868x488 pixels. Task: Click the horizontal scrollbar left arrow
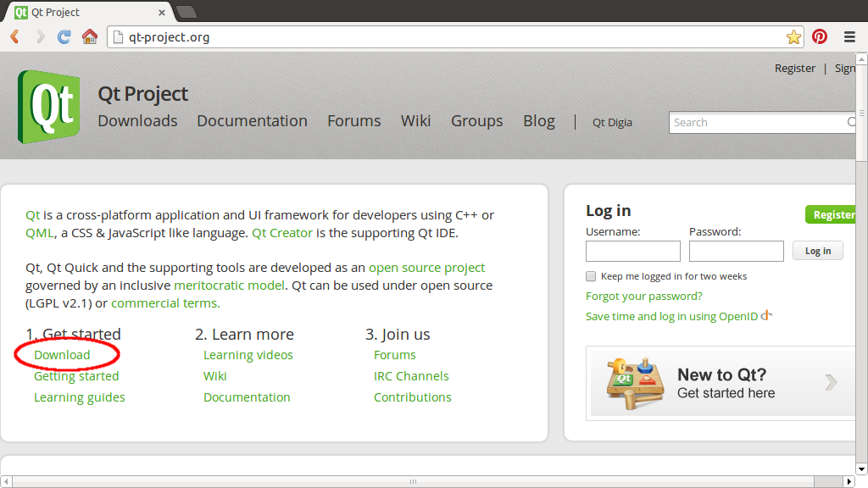[6, 481]
